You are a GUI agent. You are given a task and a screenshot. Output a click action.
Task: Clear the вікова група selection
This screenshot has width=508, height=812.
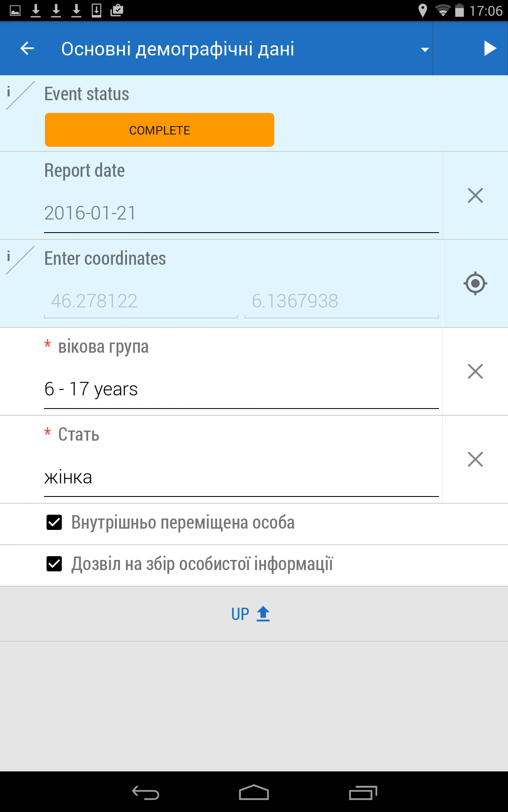point(475,371)
